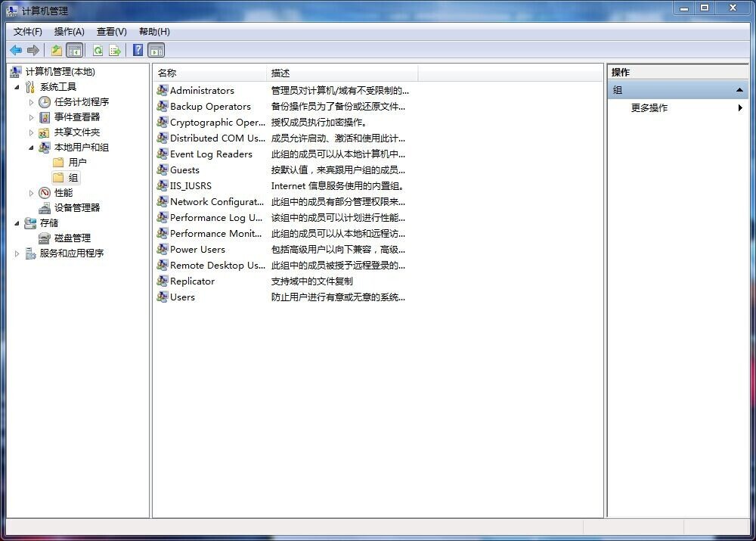Click the Up one level toolbar icon

click(x=56, y=51)
